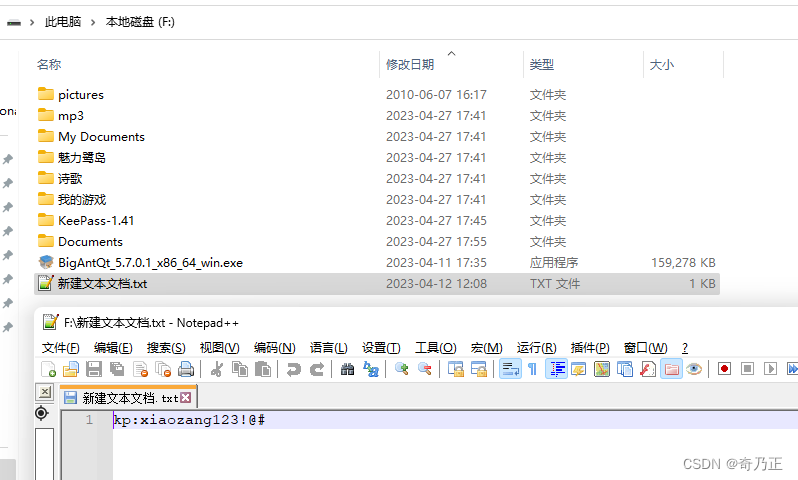
Task: Expand the chevron before 此电脑 breadcrumb
Action: coord(32,22)
